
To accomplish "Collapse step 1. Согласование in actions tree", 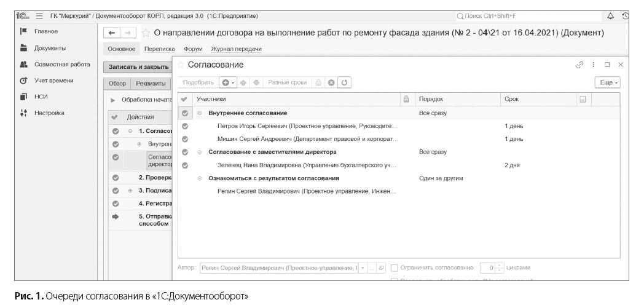I will pos(130,132).
